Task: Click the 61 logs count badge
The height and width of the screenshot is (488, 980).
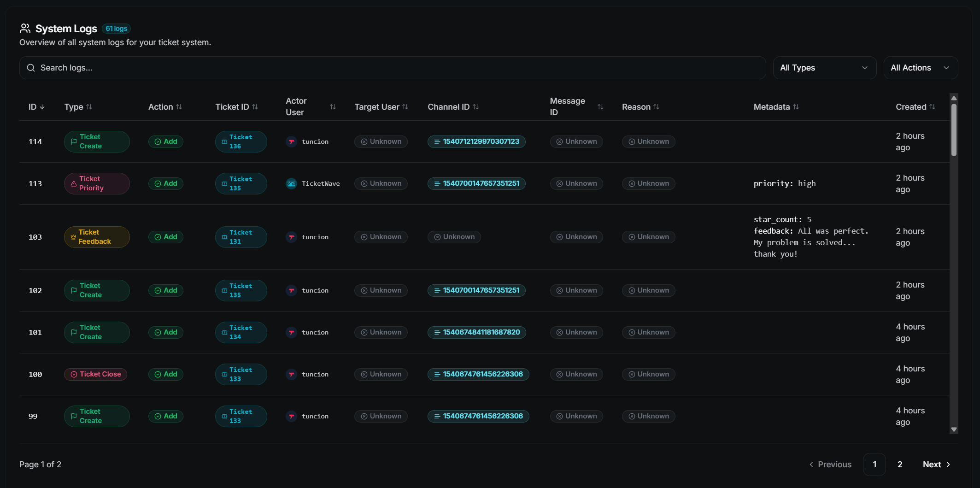Action: click(x=116, y=29)
